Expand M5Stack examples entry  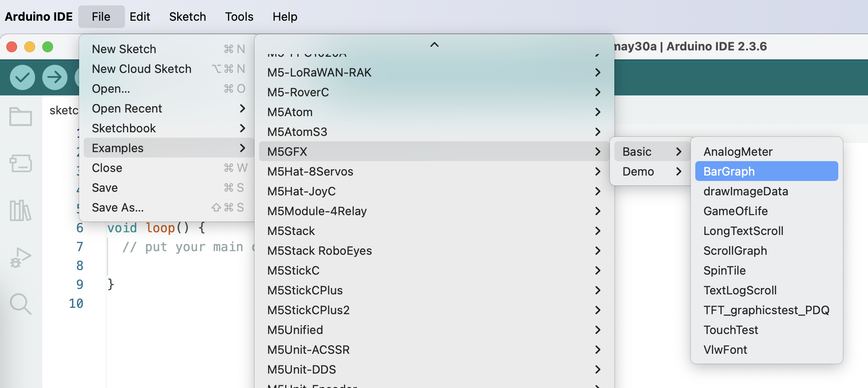tap(434, 230)
